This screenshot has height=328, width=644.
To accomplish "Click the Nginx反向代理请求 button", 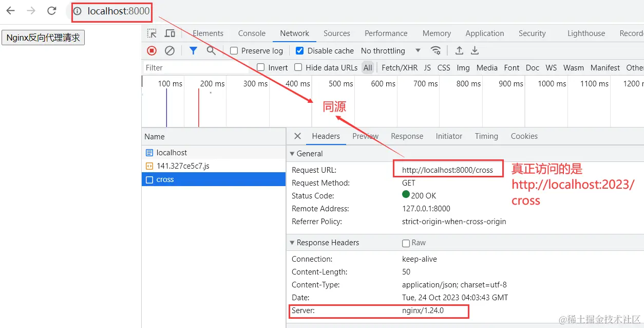I will click(43, 38).
